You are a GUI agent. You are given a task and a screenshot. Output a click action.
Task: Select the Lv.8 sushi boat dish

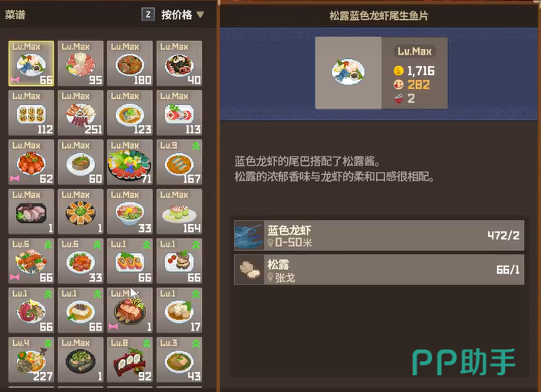[130, 359]
